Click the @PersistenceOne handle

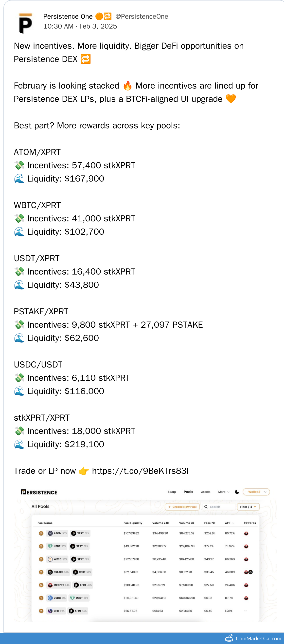[x=142, y=16]
